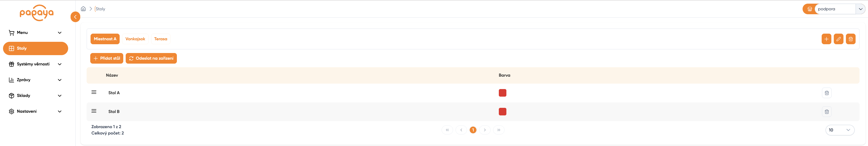
Task: Collapse the sidebar with orange arrow button
Action: [x=75, y=17]
